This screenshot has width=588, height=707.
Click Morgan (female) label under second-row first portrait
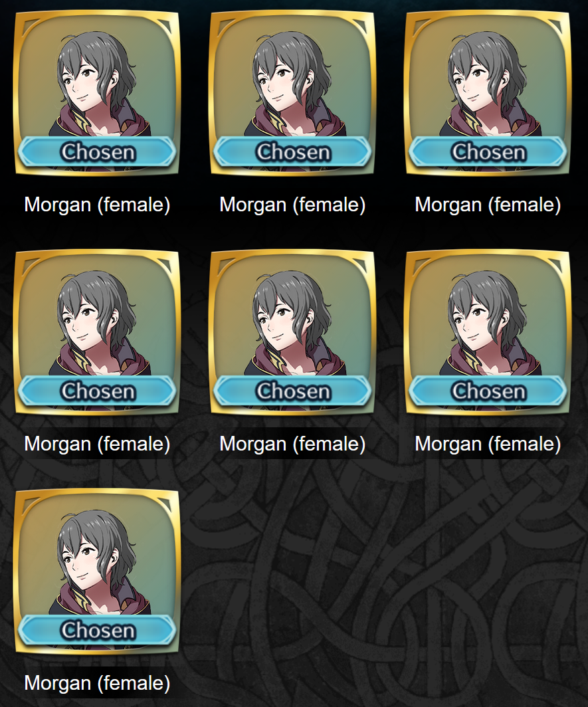97,444
